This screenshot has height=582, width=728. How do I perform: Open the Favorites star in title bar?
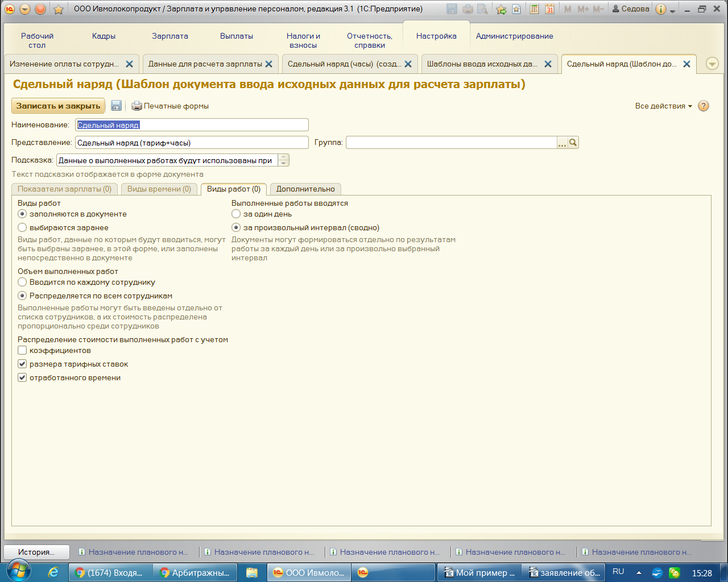coord(58,9)
